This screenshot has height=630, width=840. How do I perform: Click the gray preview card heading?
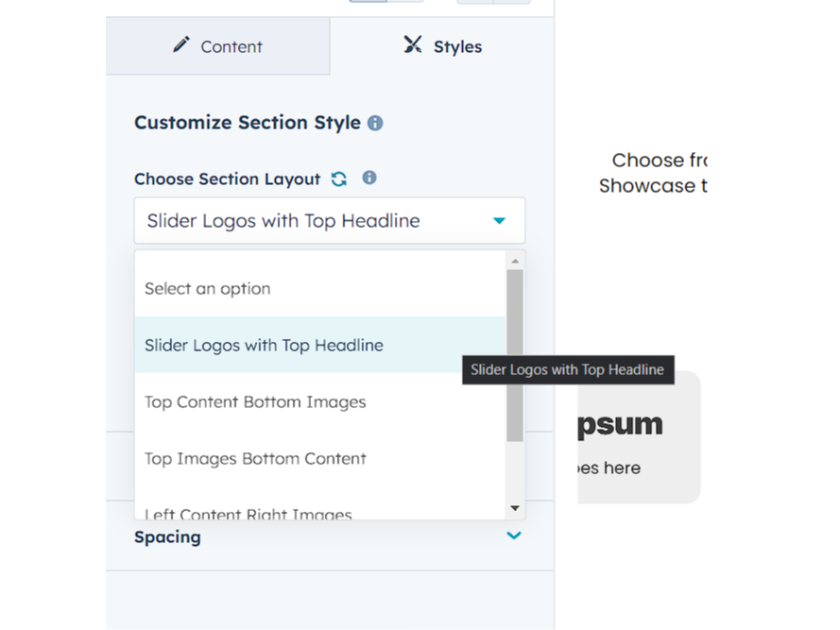(620, 424)
